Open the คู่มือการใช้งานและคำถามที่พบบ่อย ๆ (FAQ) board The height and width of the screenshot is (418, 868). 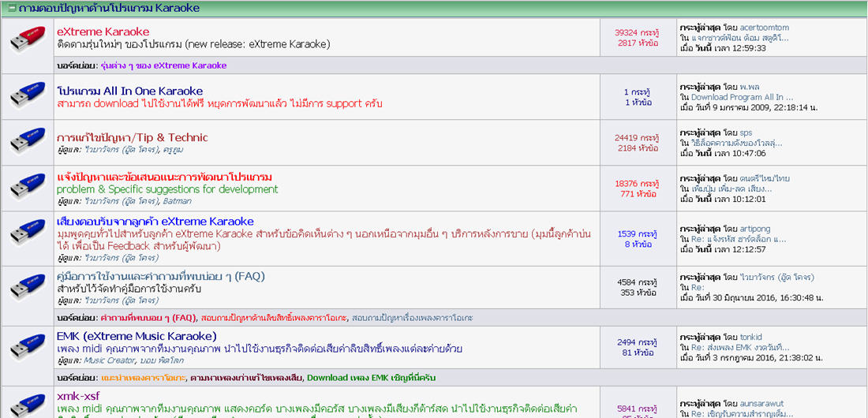pyautogui.click(x=161, y=276)
